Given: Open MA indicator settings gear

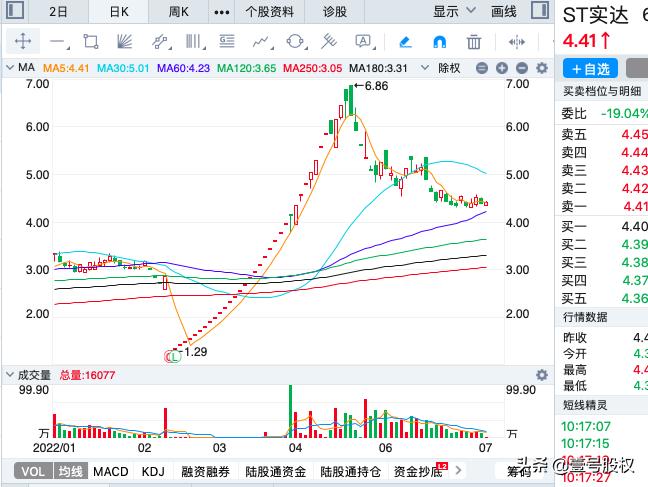Looking at the screenshot, I should click(542, 68).
